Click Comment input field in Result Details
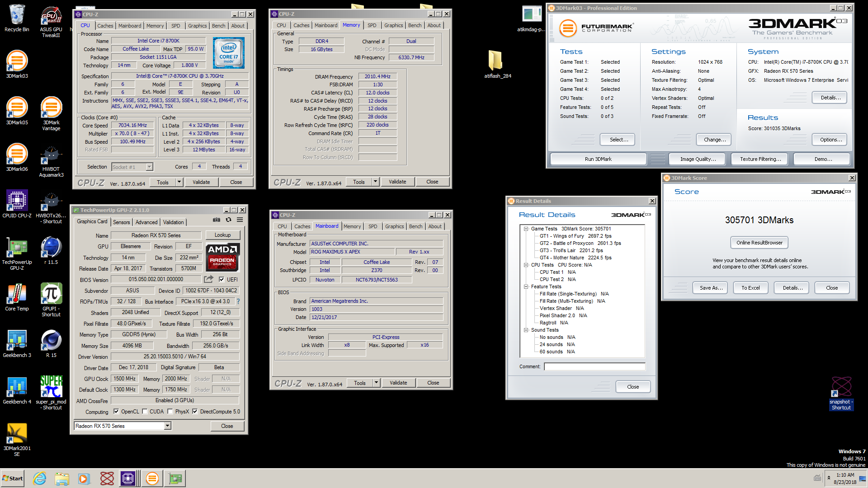This screenshot has width=868, height=488. pos(594,366)
